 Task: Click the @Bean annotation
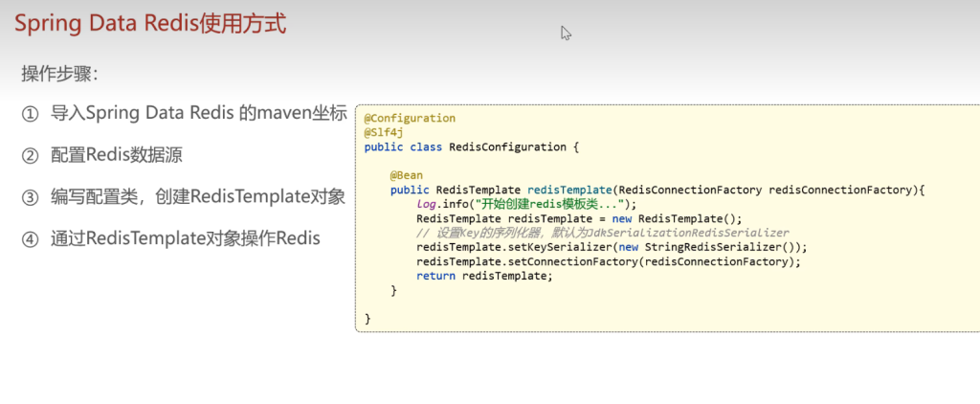pyautogui.click(x=406, y=176)
